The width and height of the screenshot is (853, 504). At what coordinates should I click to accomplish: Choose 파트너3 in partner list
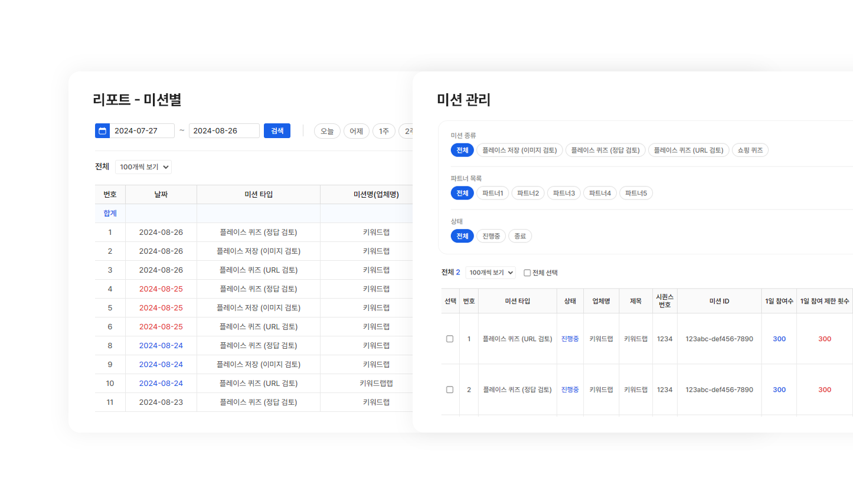point(564,193)
